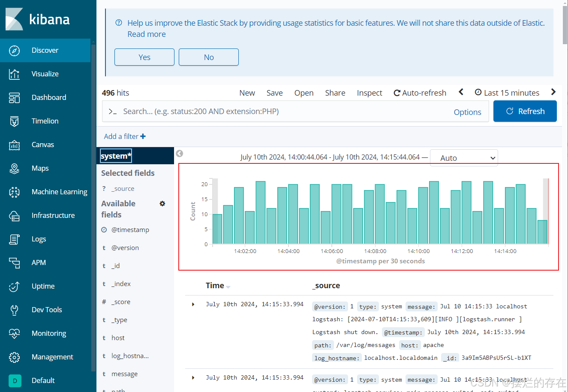Open Auto-refresh interval settings
The height and width of the screenshot is (392, 568).
click(x=420, y=93)
